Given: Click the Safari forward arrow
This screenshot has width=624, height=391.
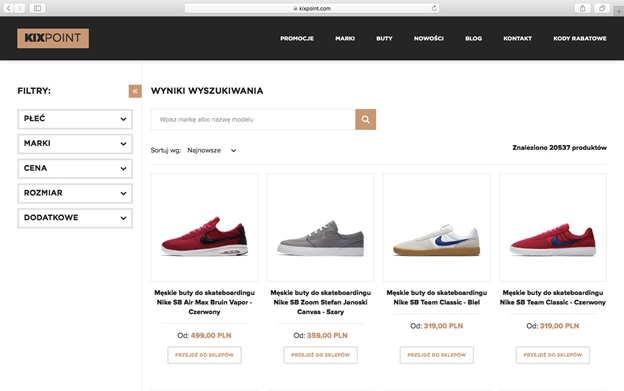Looking at the screenshot, I should (x=20, y=8).
